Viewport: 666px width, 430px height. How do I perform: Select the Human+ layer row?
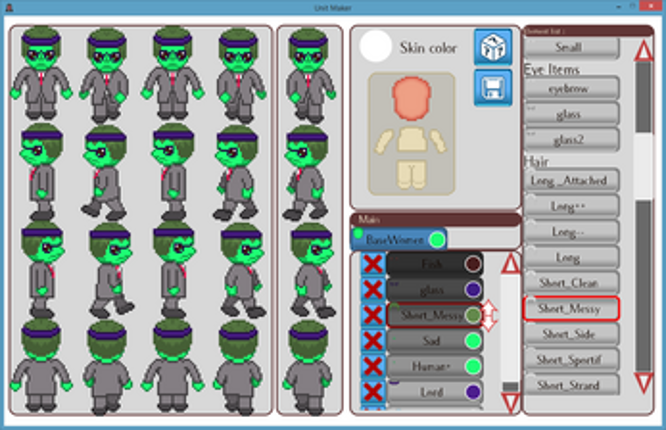[434, 366]
